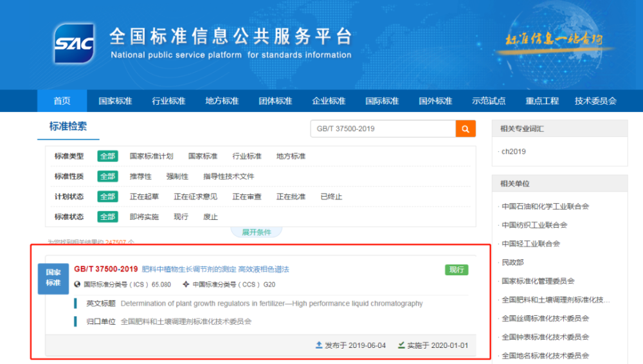Open 国家标准化管理委员会 link

(x=538, y=280)
